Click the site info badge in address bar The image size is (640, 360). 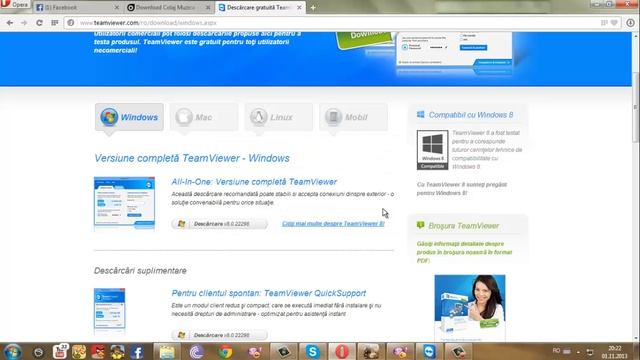pos(71,23)
